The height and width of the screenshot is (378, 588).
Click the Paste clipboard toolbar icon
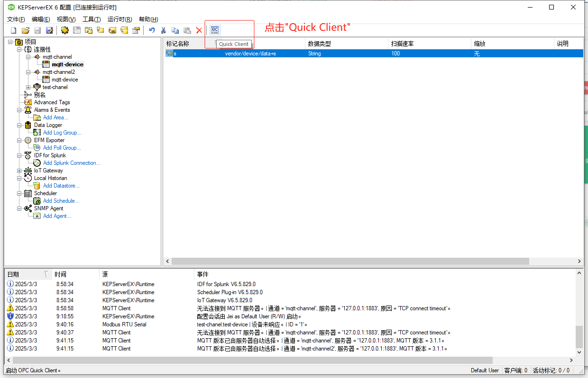click(x=187, y=30)
